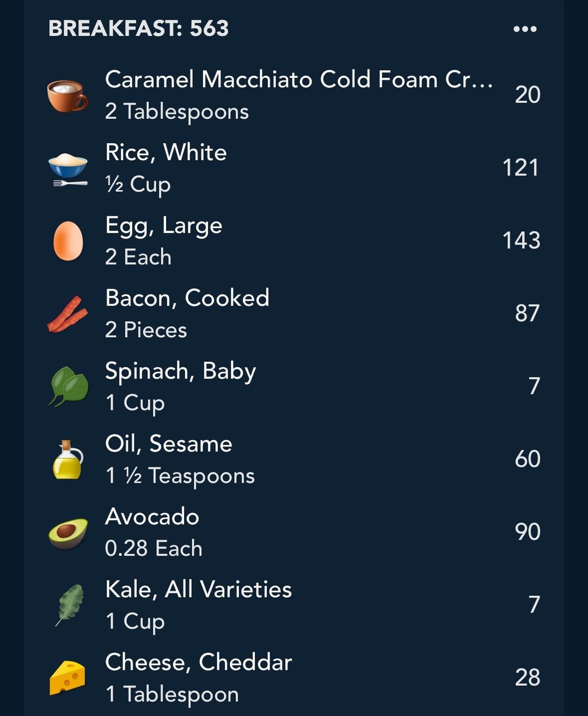Open the Egg, Large entry
This screenshot has width=588, height=716.
tap(294, 241)
